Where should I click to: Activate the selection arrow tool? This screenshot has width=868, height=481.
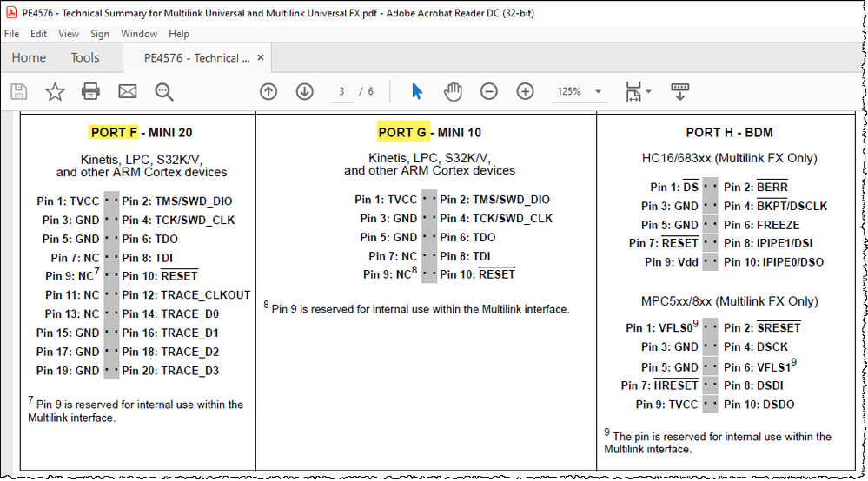click(x=417, y=91)
